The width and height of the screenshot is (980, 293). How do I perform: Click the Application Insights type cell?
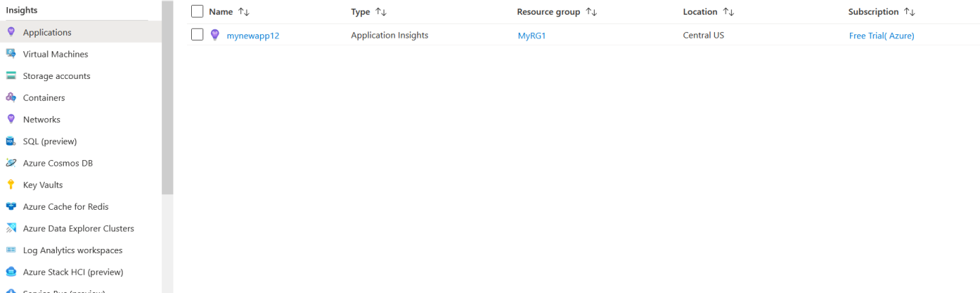389,35
